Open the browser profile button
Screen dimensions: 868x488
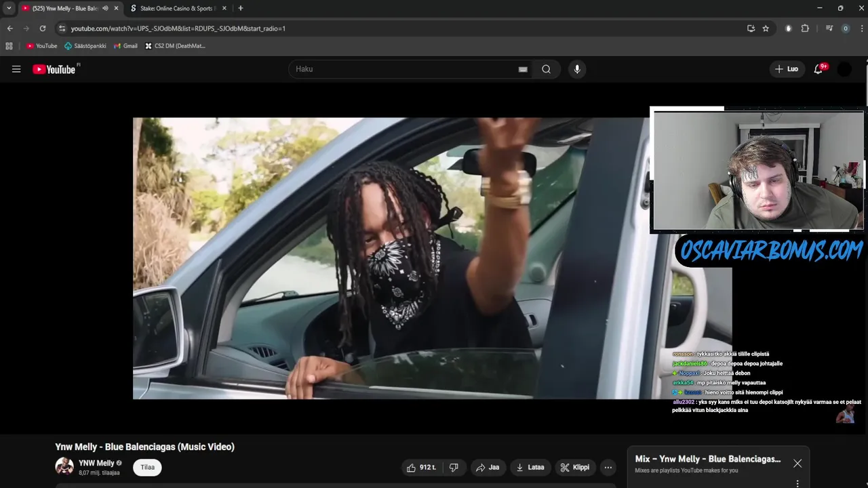(x=845, y=28)
